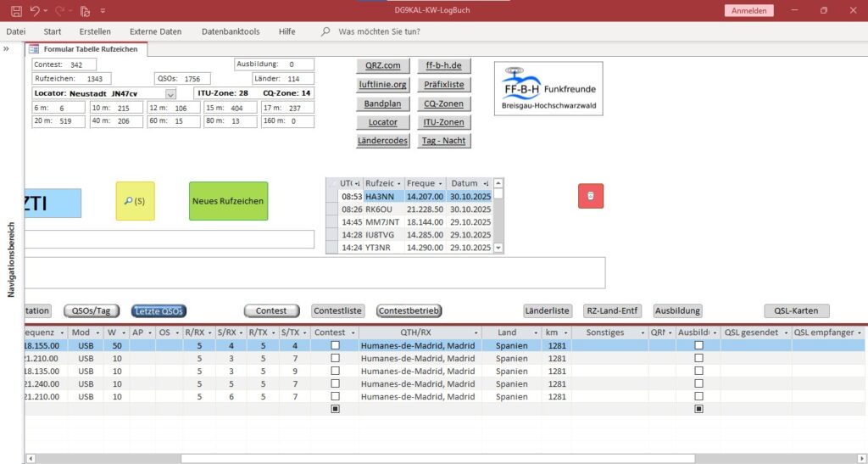Open the Locator Neustadt JN47cv dropdown

[170, 93]
